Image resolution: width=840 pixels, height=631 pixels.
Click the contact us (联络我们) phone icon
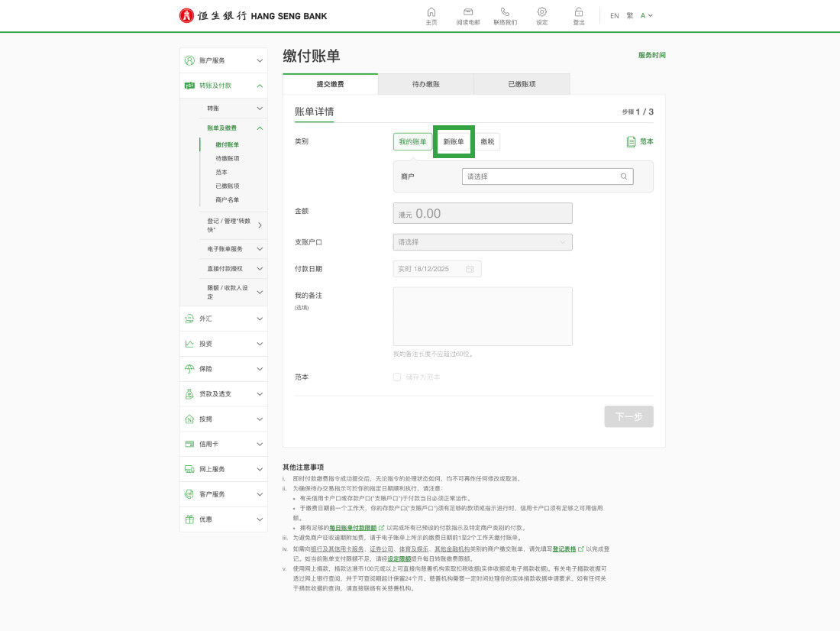(x=505, y=12)
